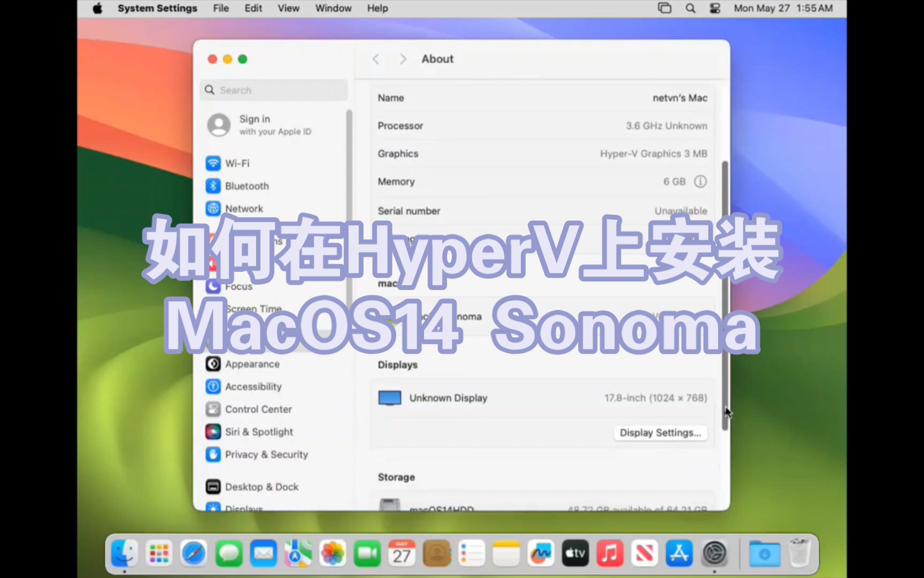Open Notes in the Dock
924x578 pixels.
[x=506, y=553]
